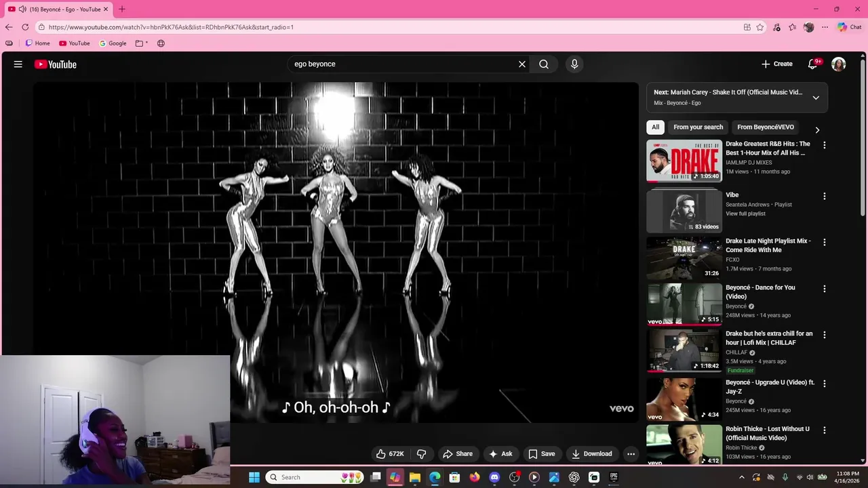The image size is (868, 488).
Task: Open the YouTube account avatar menu
Action: (839, 64)
